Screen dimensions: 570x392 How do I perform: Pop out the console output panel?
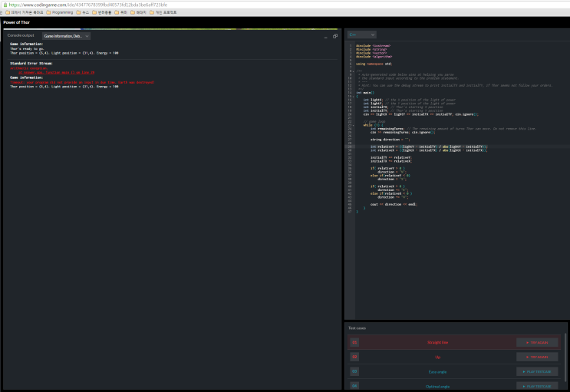[335, 36]
